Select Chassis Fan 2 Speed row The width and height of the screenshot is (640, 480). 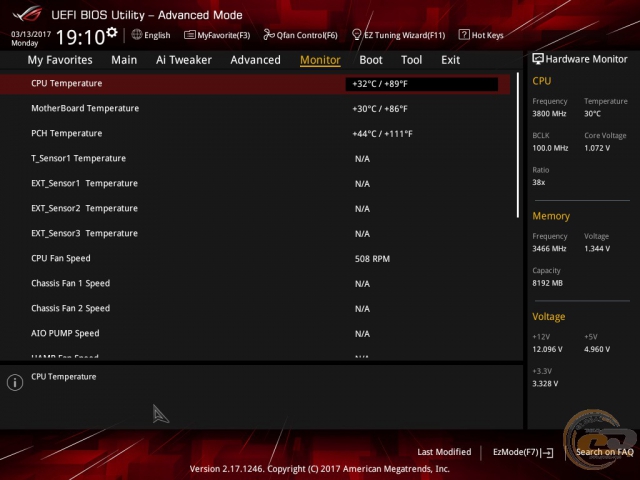[x=255, y=308]
